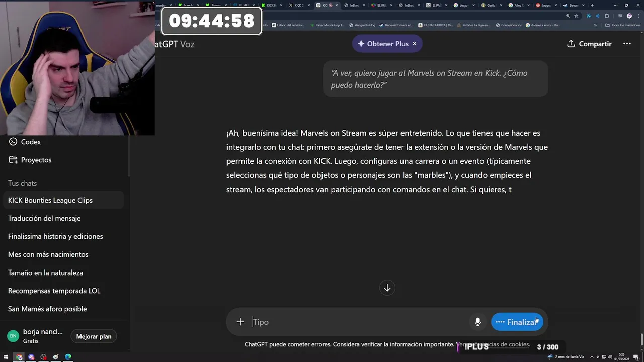Open the alangulotv.blog bookmark

(x=362, y=25)
